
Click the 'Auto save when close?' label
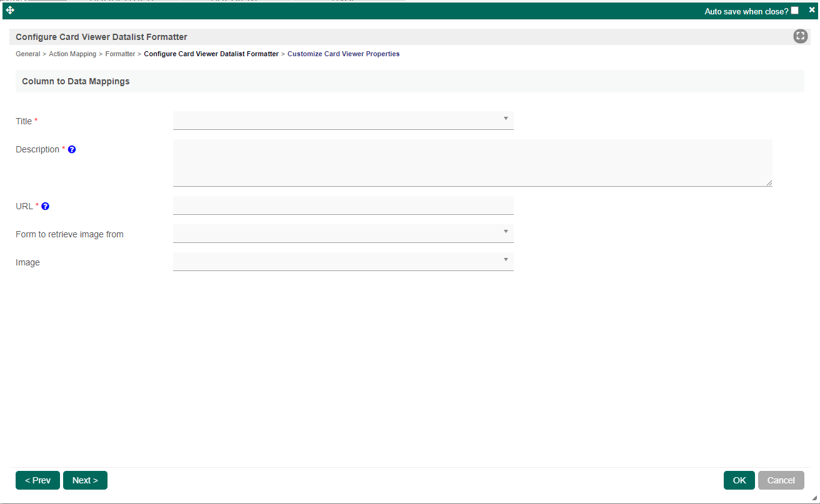pos(746,11)
